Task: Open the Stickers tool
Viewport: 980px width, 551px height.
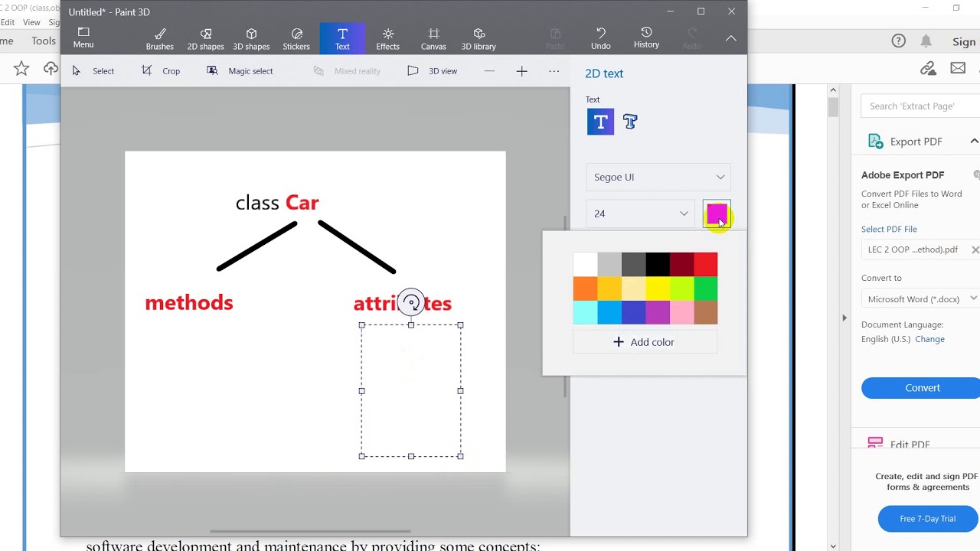Action: [296, 38]
